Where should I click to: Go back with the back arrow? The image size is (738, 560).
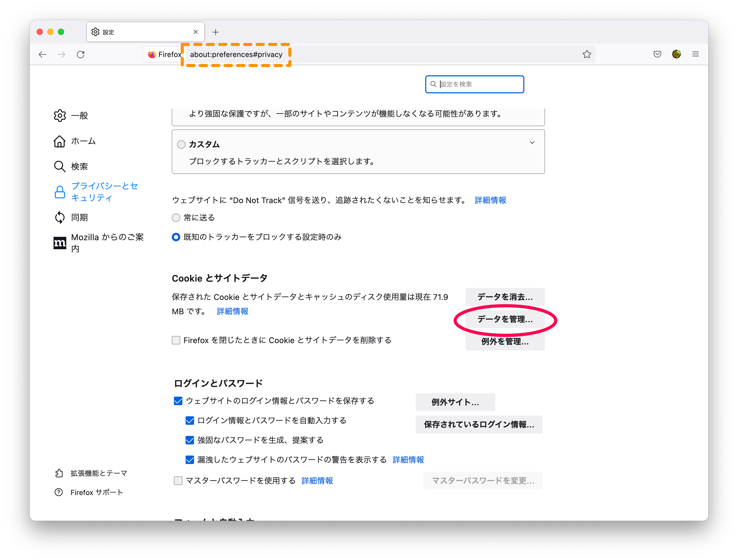pyautogui.click(x=42, y=54)
